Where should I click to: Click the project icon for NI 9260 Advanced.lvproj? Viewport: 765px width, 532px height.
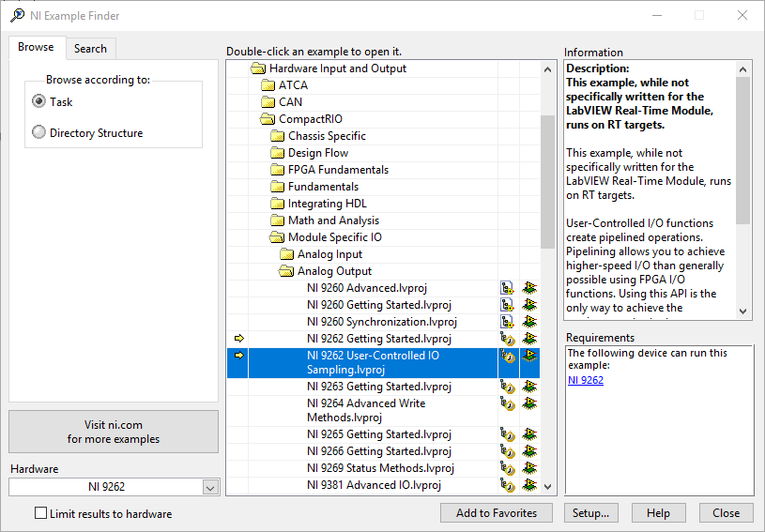coord(508,288)
